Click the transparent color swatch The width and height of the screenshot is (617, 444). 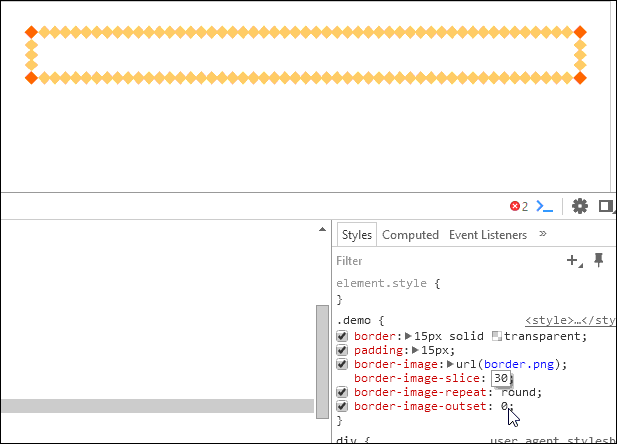[x=497, y=336]
